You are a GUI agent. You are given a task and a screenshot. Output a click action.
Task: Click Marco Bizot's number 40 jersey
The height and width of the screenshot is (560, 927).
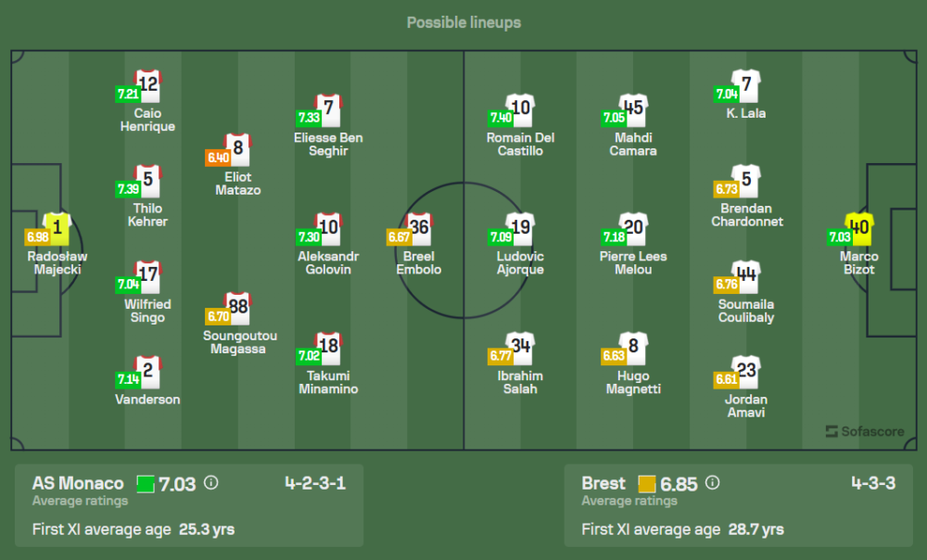pos(858,228)
